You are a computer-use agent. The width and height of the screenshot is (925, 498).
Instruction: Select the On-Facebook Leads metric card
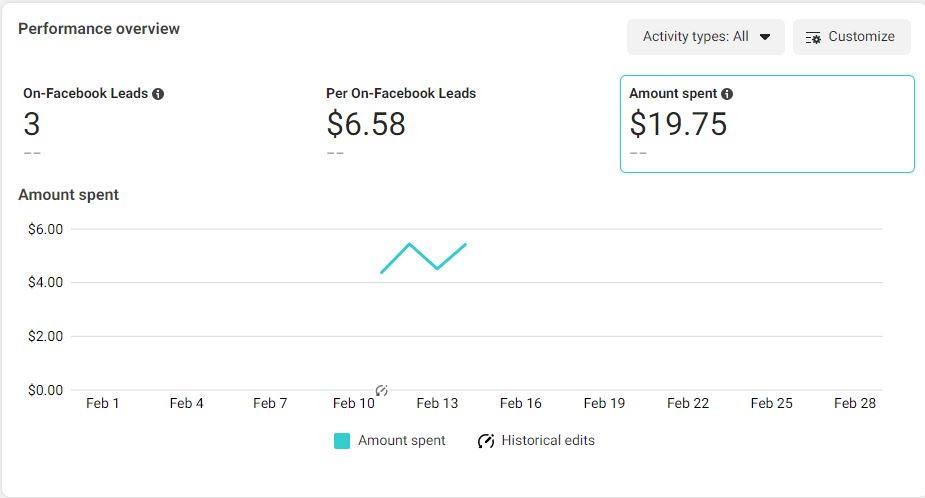160,124
